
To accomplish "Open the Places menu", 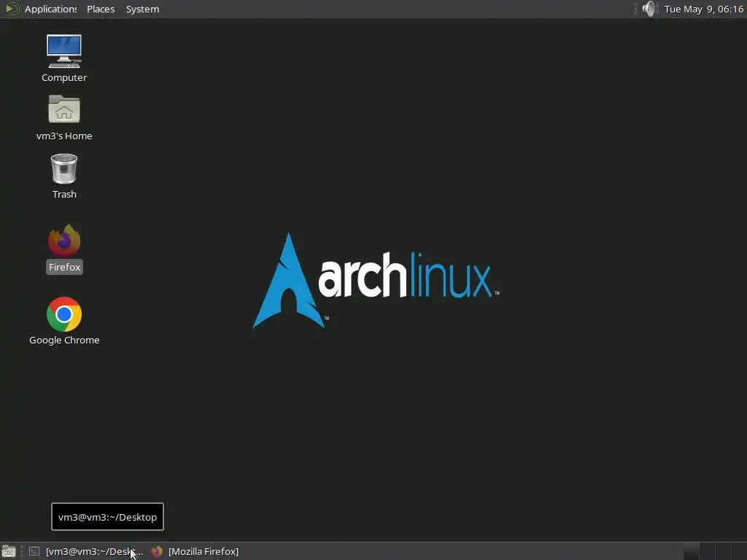I will (101, 9).
